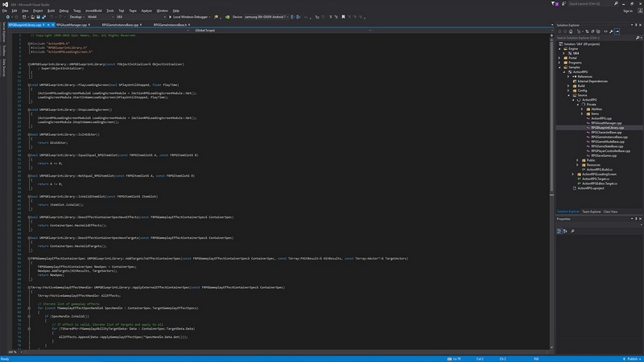Switch to the Team Explorer tab
Screen dimensions: 644x362
(x=591, y=212)
